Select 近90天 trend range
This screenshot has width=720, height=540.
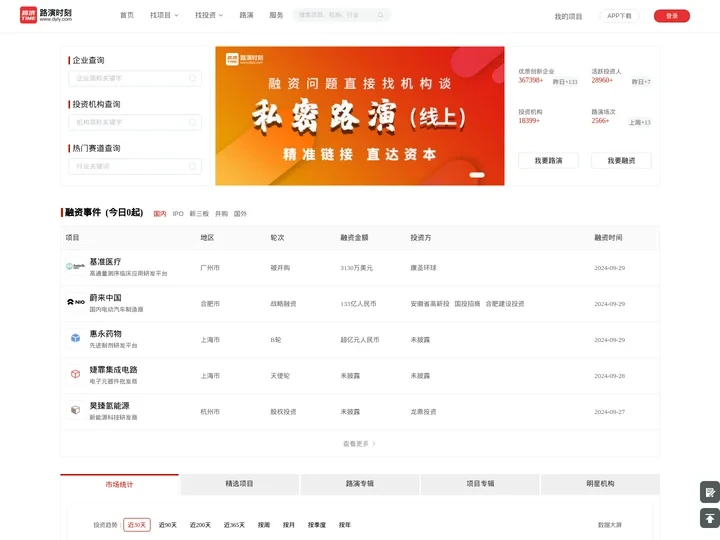tap(168, 525)
